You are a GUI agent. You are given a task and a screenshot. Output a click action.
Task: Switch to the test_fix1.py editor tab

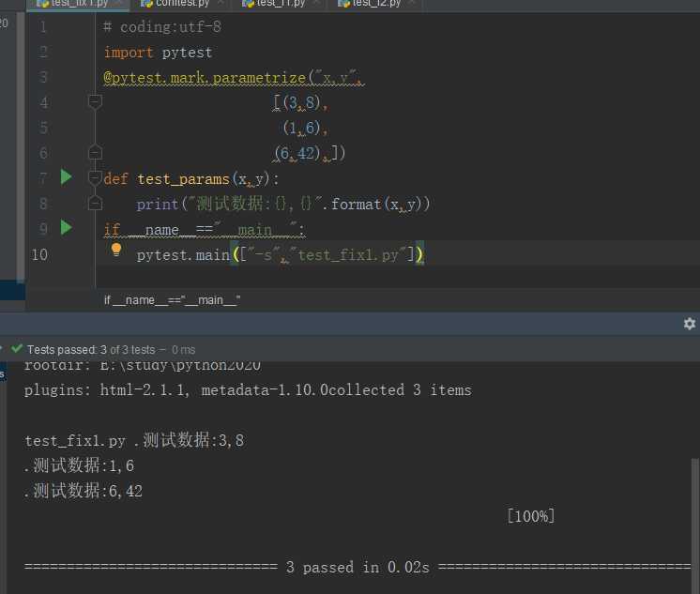coord(78,4)
